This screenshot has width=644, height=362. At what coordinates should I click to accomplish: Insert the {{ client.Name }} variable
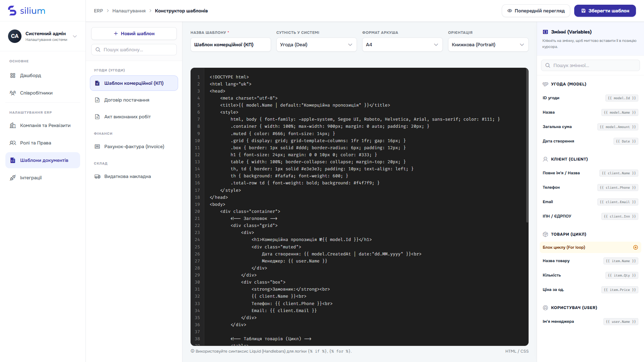(619, 173)
